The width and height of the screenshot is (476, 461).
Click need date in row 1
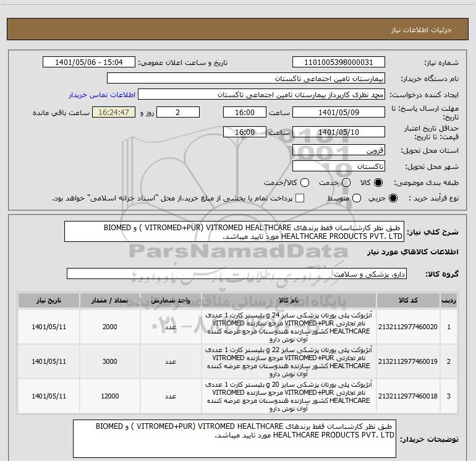click(49, 327)
